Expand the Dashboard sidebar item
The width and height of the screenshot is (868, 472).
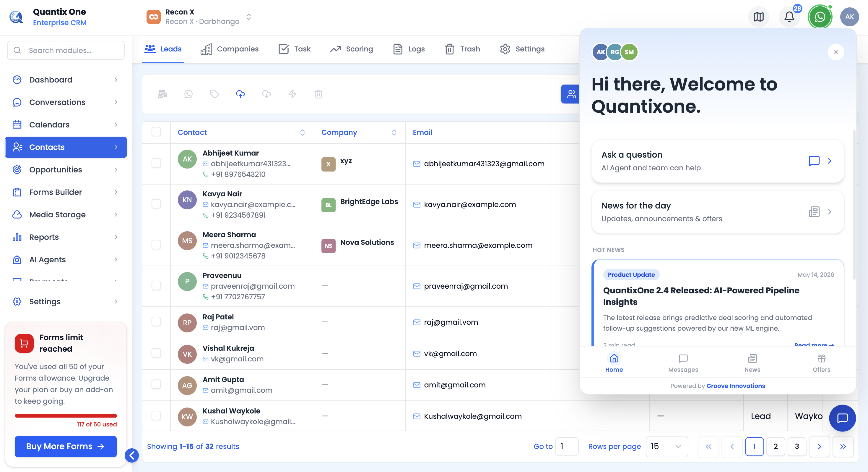pos(66,80)
